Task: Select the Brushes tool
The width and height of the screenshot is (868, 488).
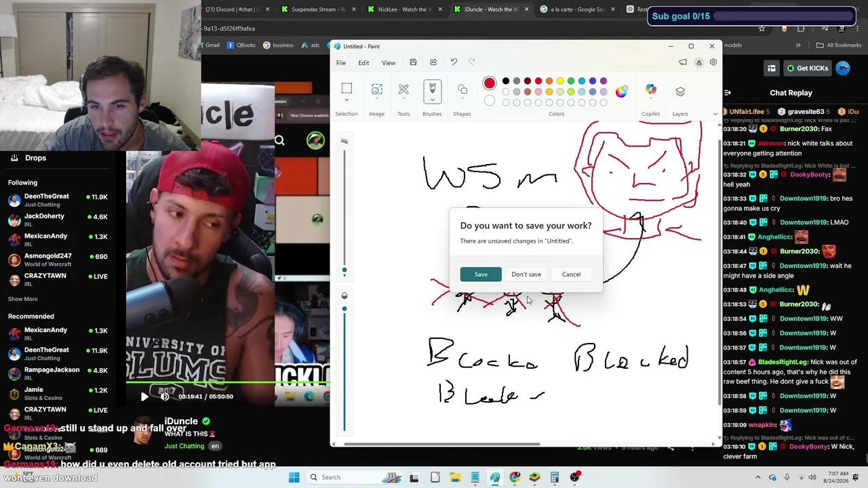Action: 432,88
